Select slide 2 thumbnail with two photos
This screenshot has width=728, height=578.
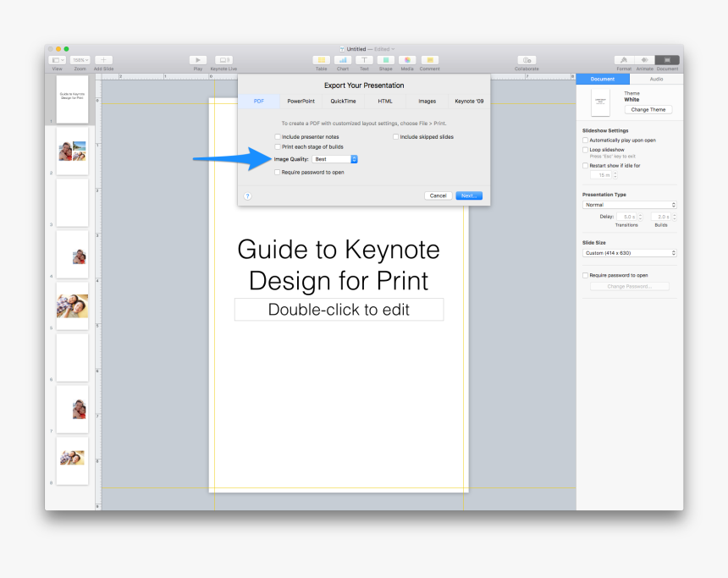73,151
